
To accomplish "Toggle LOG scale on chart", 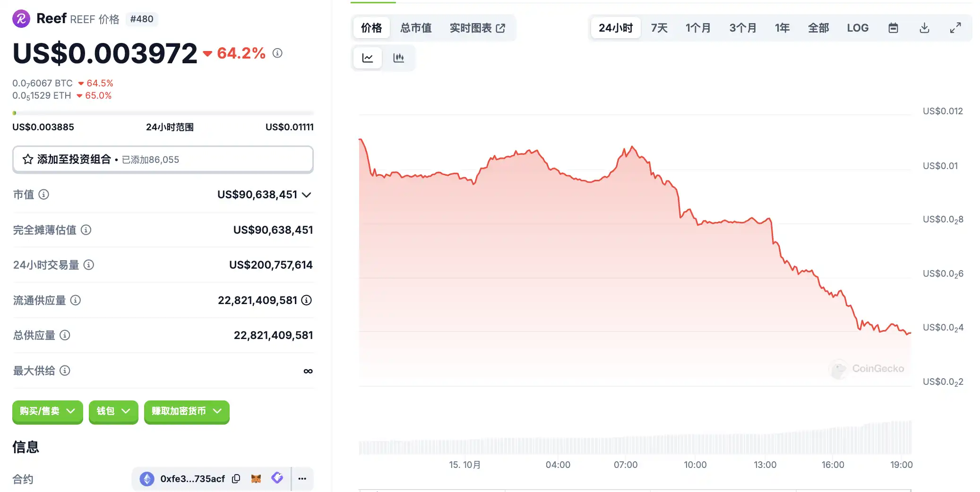I will (857, 28).
